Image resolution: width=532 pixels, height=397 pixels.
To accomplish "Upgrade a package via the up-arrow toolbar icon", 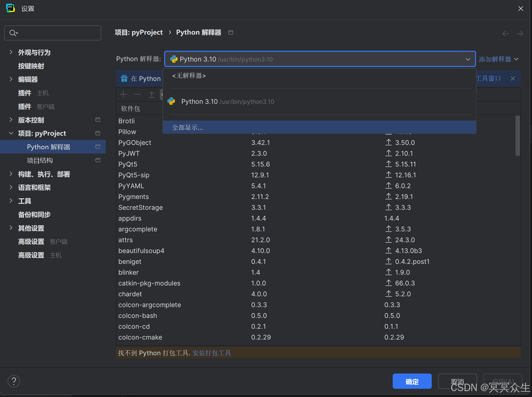I will pos(152,94).
